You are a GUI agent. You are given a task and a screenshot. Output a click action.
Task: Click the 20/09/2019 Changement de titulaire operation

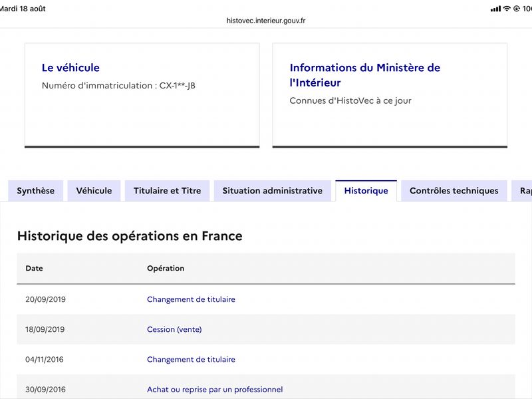(191, 299)
